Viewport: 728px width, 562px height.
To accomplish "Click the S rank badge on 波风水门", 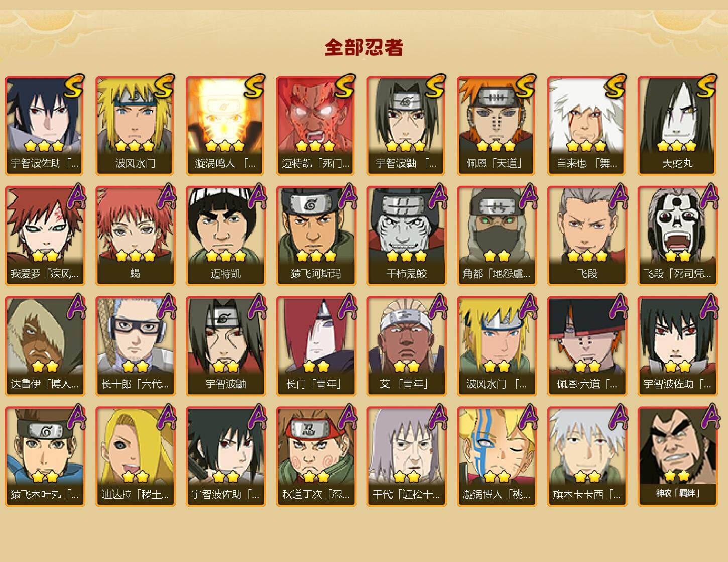I will pos(163,86).
